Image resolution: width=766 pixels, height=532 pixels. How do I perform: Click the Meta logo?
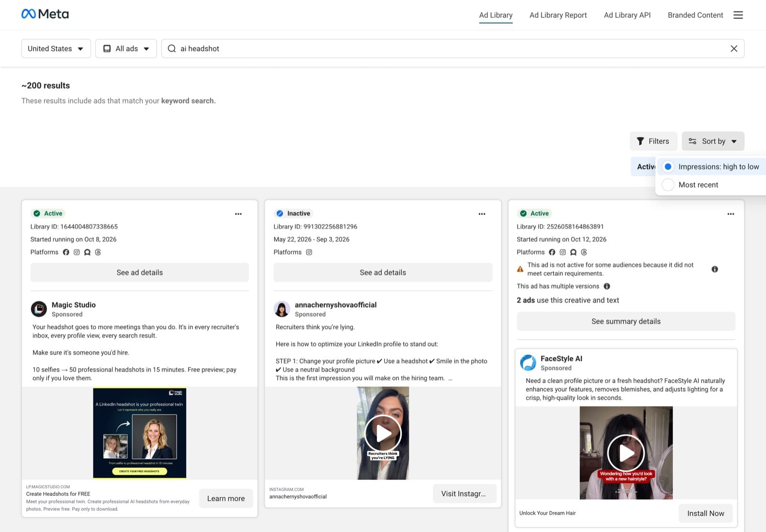click(x=45, y=14)
